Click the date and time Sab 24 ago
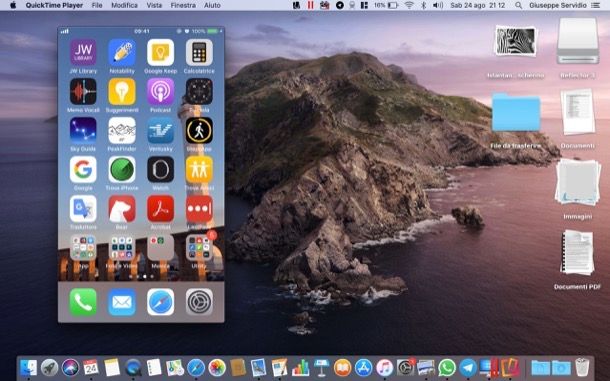This screenshot has height=381, width=610. (478, 5)
